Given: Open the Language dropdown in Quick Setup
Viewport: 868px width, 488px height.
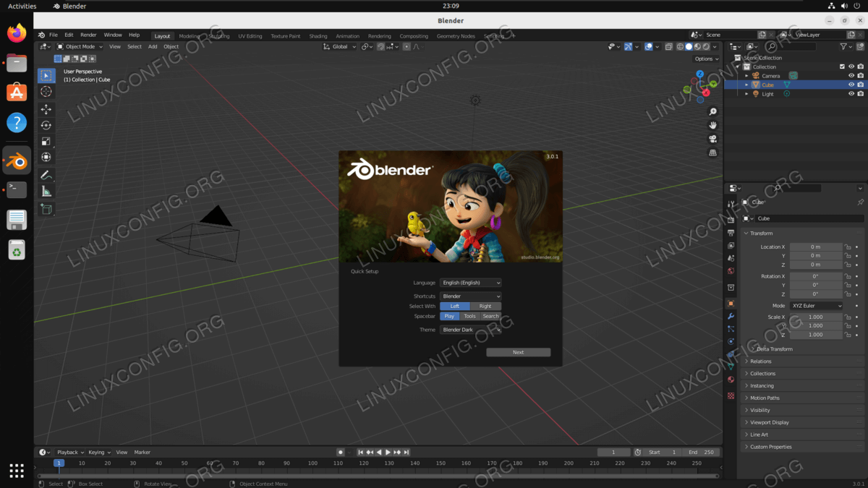Looking at the screenshot, I should click(471, 283).
